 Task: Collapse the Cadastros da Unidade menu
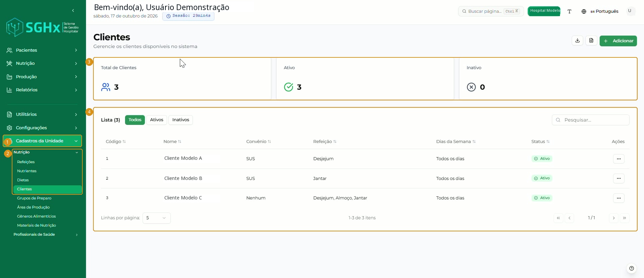tap(43, 141)
